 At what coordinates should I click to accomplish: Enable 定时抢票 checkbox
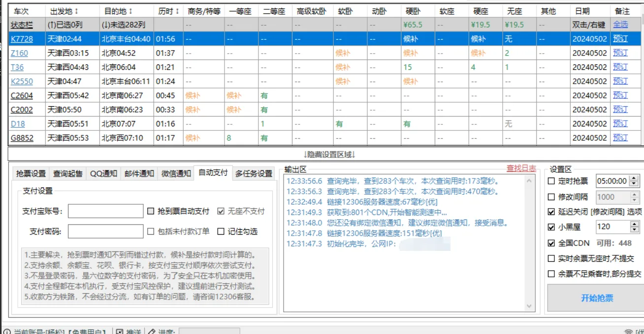(552, 181)
